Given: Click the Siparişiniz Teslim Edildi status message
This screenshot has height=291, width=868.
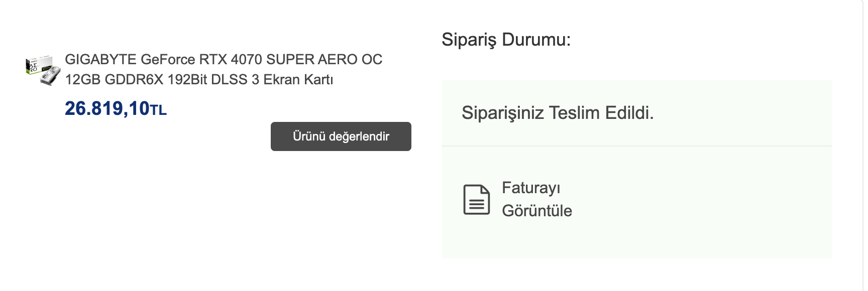Looking at the screenshot, I should pos(558,113).
